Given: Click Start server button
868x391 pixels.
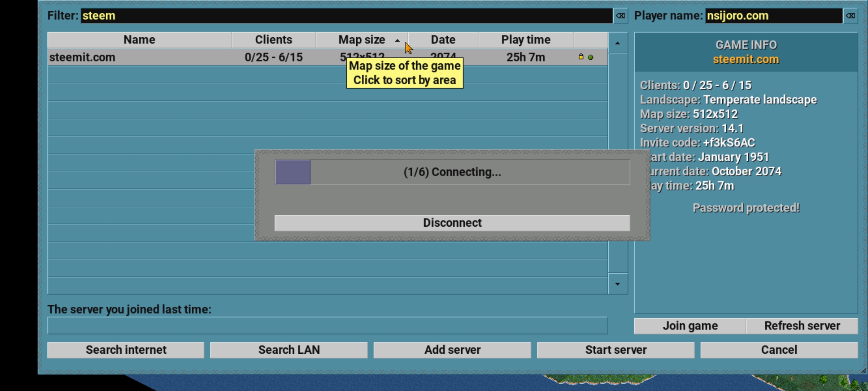Looking at the screenshot, I should [x=616, y=350].
